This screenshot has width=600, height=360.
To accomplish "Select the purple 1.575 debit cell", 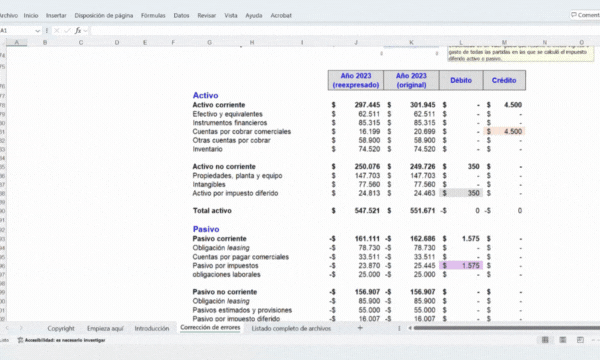I will point(461,266).
